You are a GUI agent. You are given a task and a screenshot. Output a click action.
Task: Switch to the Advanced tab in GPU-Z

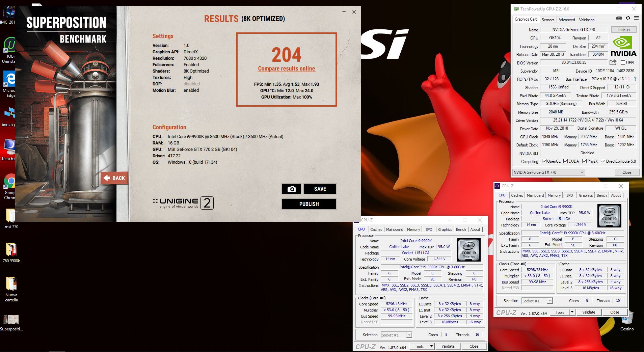click(566, 20)
